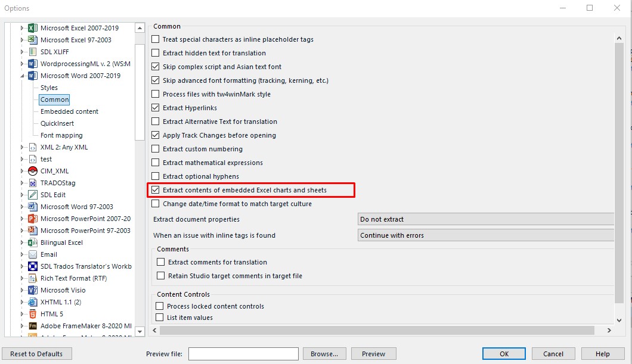This screenshot has width=632, height=364.
Task: Check Extract comments for translation
Action: pos(161,262)
